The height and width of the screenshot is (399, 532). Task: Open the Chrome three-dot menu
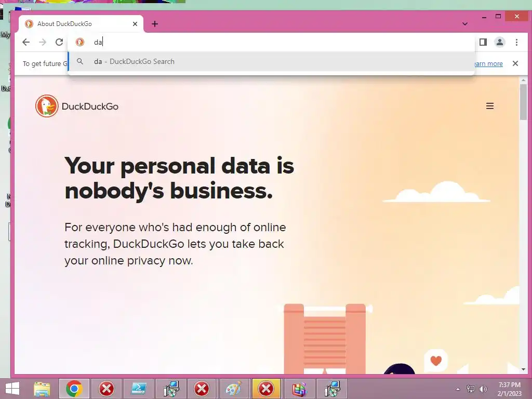516,42
